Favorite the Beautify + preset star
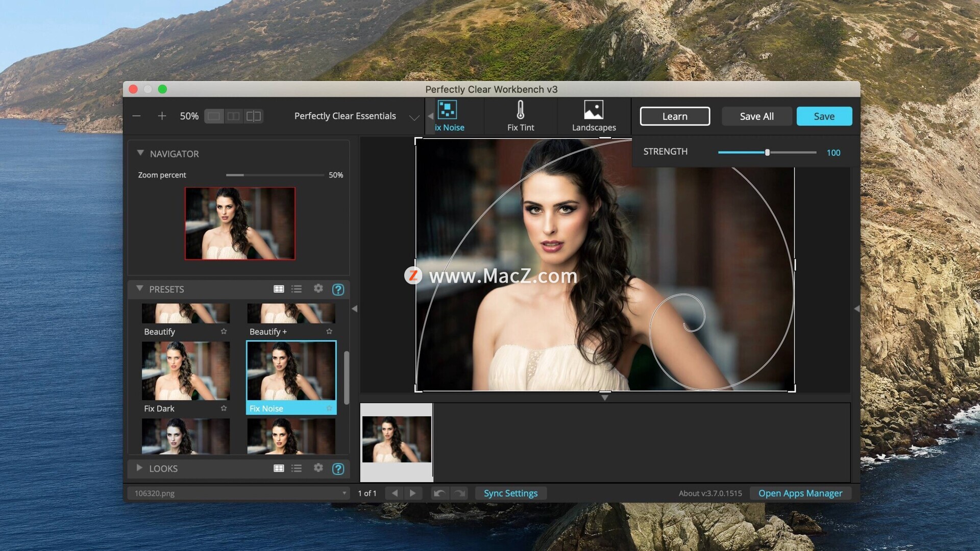This screenshot has height=551, width=980. pyautogui.click(x=329, y=332)
